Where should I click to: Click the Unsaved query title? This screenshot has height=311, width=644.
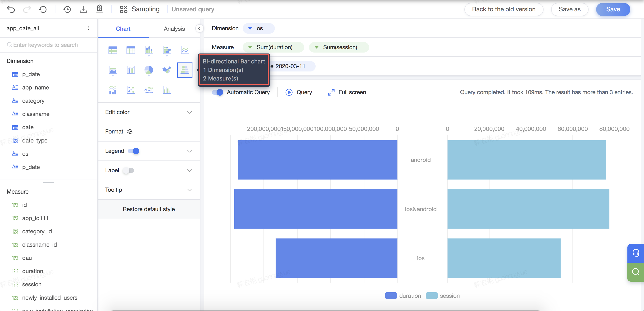193,9
